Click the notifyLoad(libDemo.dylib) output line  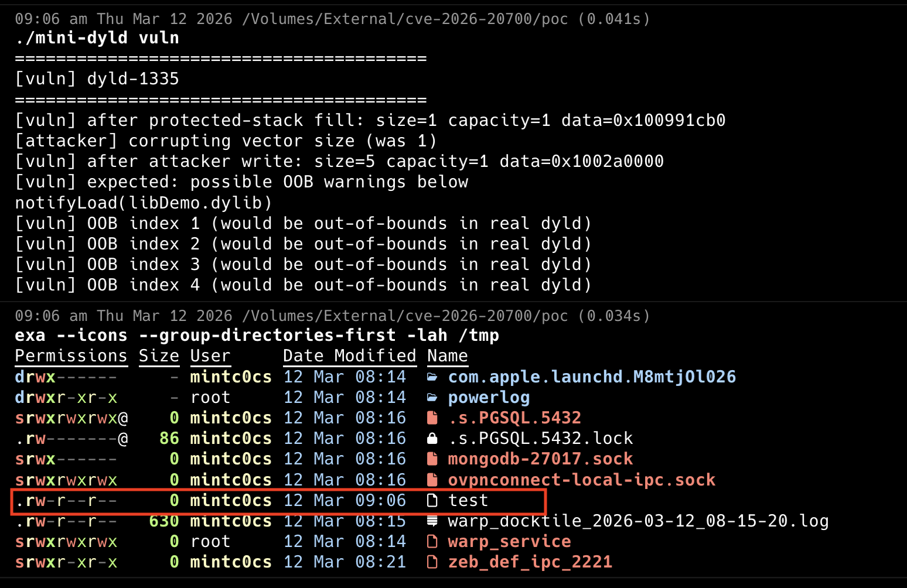[x=144, y=203]
